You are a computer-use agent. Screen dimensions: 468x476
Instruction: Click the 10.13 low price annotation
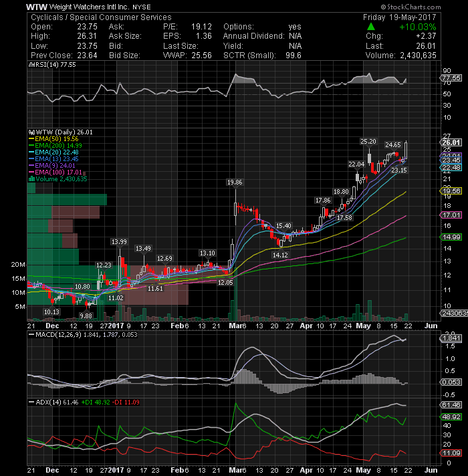[x=51, y=312]
